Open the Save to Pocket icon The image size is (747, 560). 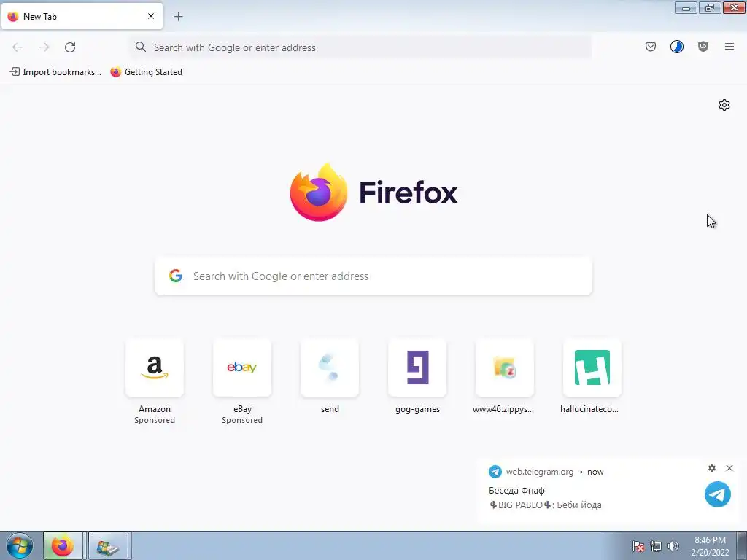(x=650, y=47)
